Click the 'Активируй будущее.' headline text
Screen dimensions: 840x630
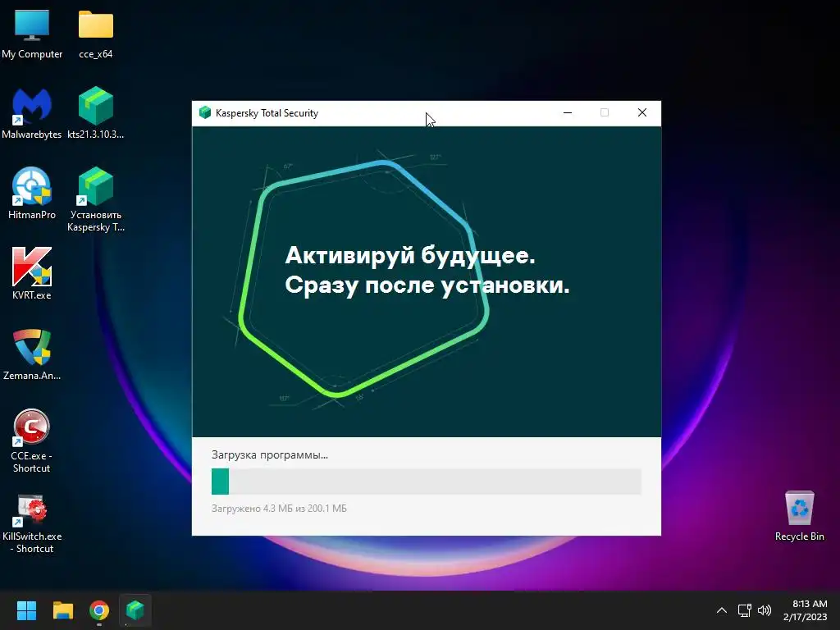click(x=410, y=255)
